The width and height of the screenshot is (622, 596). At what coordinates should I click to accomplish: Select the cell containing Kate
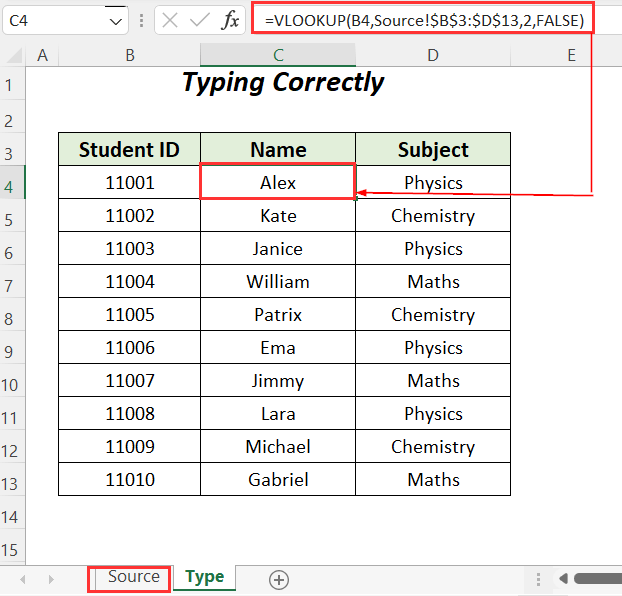[278, 215]
